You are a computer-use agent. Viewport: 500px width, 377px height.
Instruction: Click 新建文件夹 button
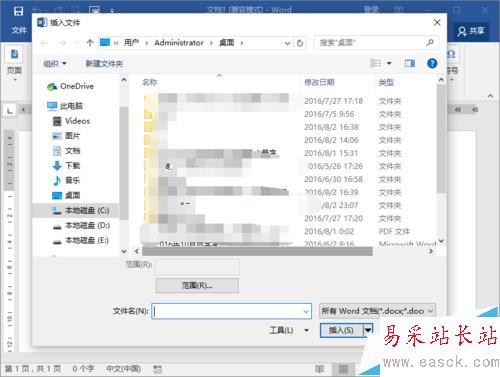[x=104, y=64]
